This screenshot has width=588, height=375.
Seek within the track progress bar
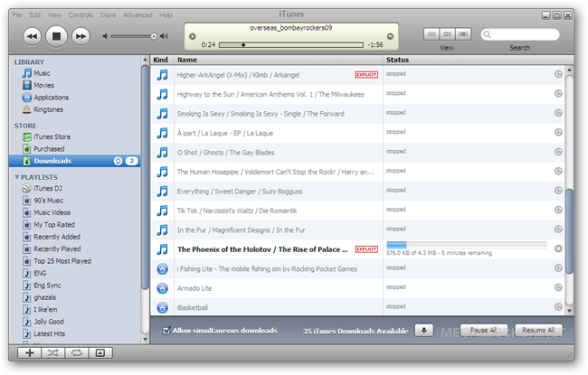[291, 45]
